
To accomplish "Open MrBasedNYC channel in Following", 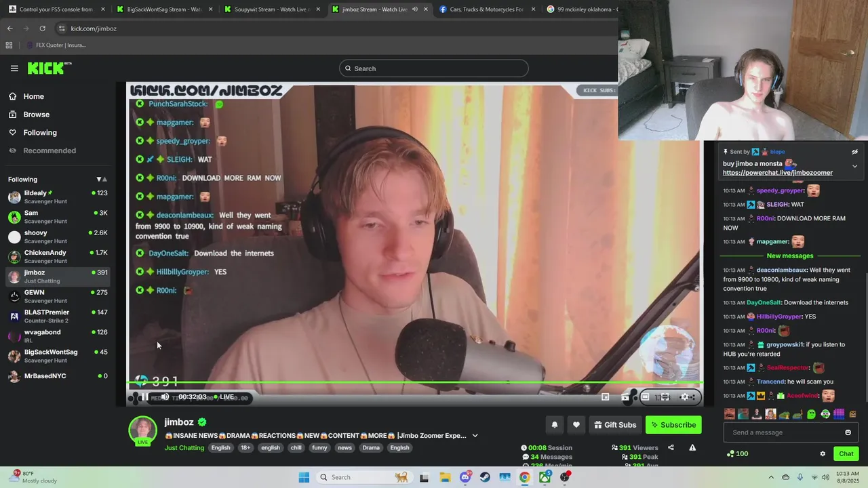I will pyautogui.click(x=58, y=375).
